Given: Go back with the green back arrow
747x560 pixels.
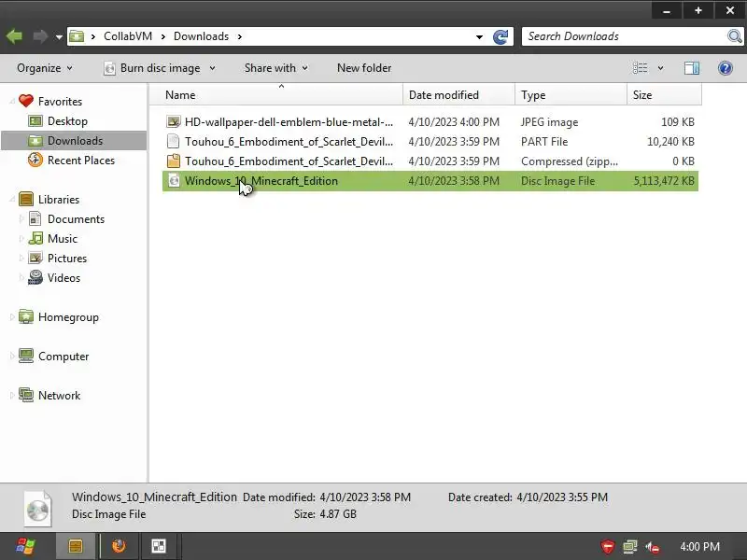Looking at the screenshot, I should pyautogui.click(x=14, y=36).
